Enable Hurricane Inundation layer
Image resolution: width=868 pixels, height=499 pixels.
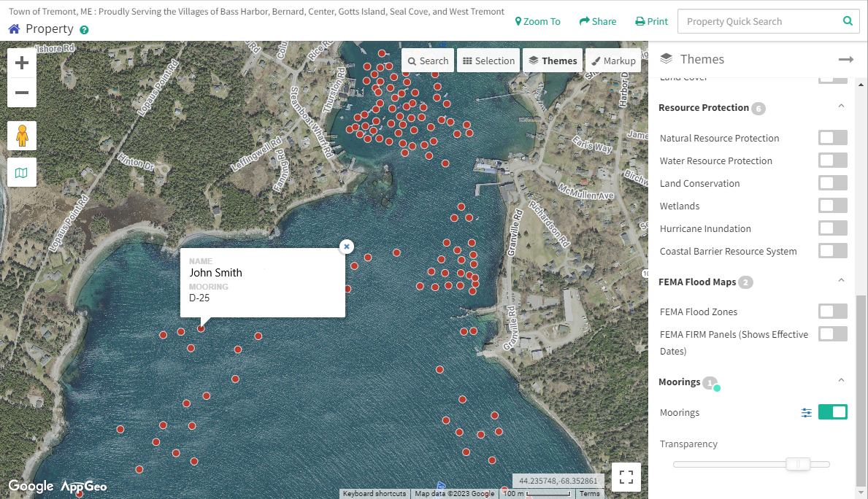pyautogui.click(x=832, y=228)
